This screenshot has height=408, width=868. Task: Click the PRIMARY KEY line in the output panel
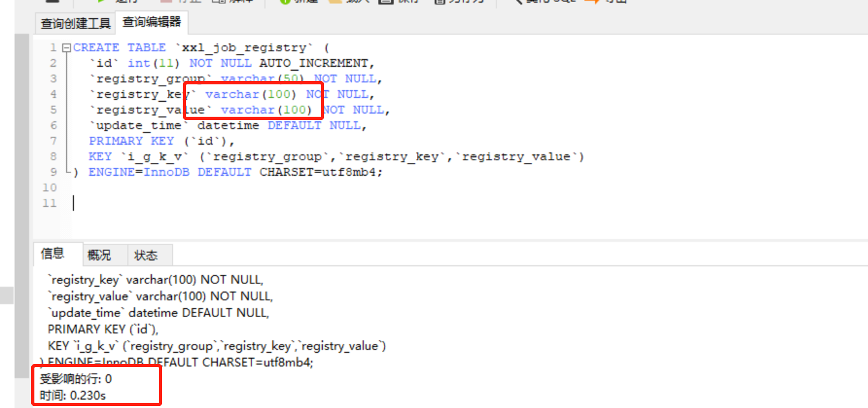(x=103, y=329)
